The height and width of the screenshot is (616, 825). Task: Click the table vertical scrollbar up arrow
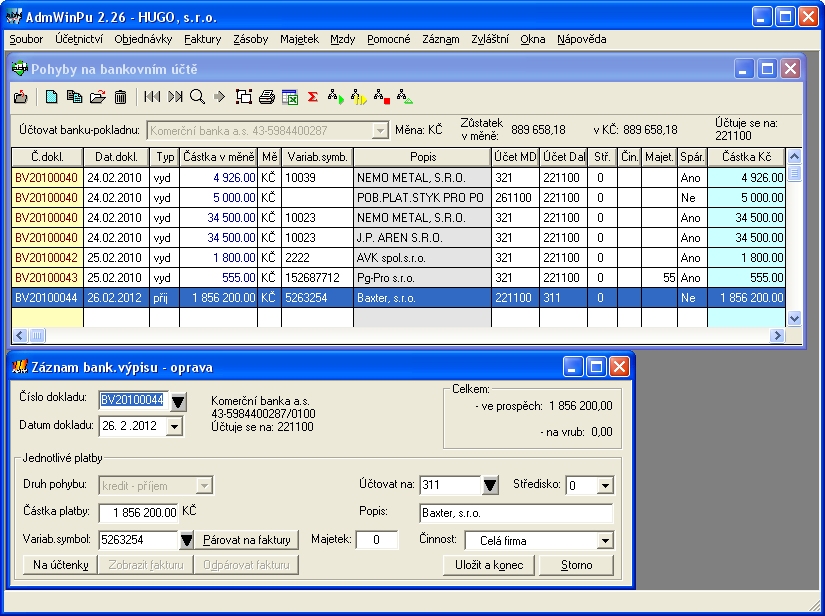(x=794, y=156)
